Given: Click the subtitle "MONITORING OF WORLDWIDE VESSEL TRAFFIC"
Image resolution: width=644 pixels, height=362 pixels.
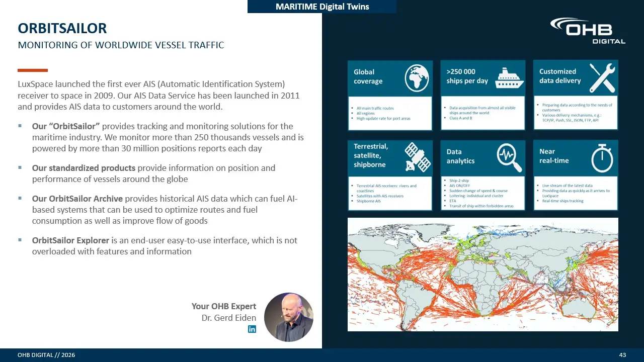Looking at the screenshot, I should click(121, 45).
